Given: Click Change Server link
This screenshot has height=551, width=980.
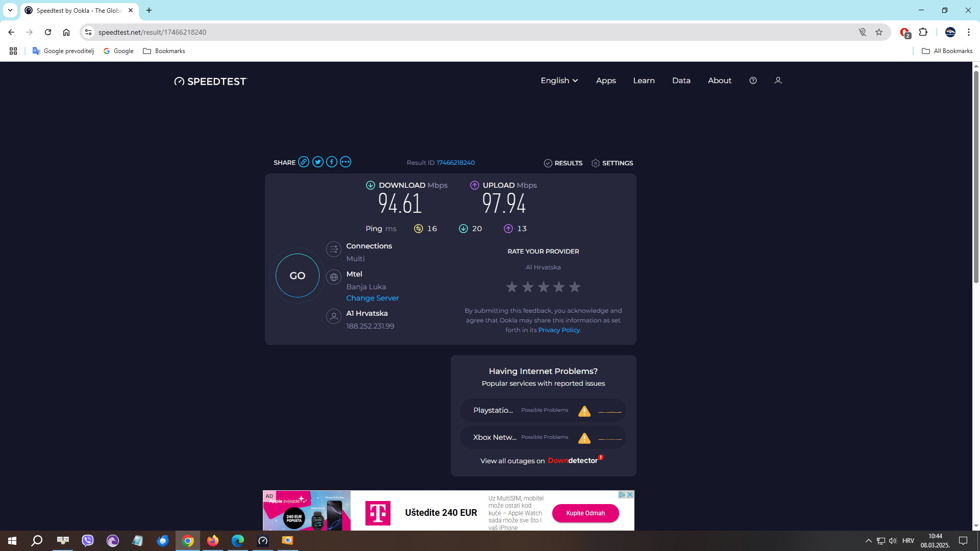Looking at the screenshot, I should 373,298.
